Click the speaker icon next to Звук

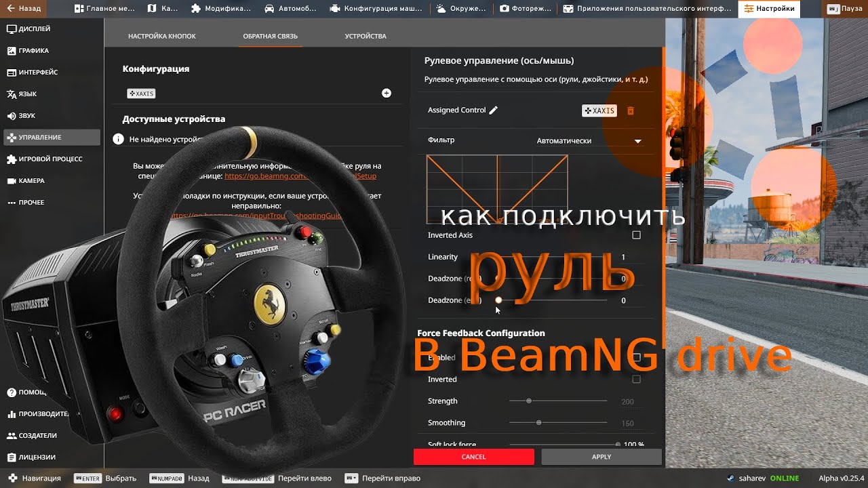[12, 116]
